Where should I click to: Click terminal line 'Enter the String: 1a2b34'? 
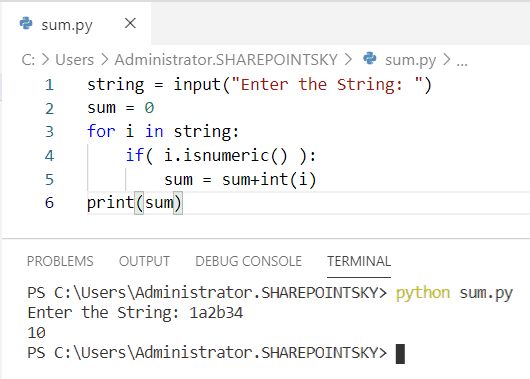(135, 313)
